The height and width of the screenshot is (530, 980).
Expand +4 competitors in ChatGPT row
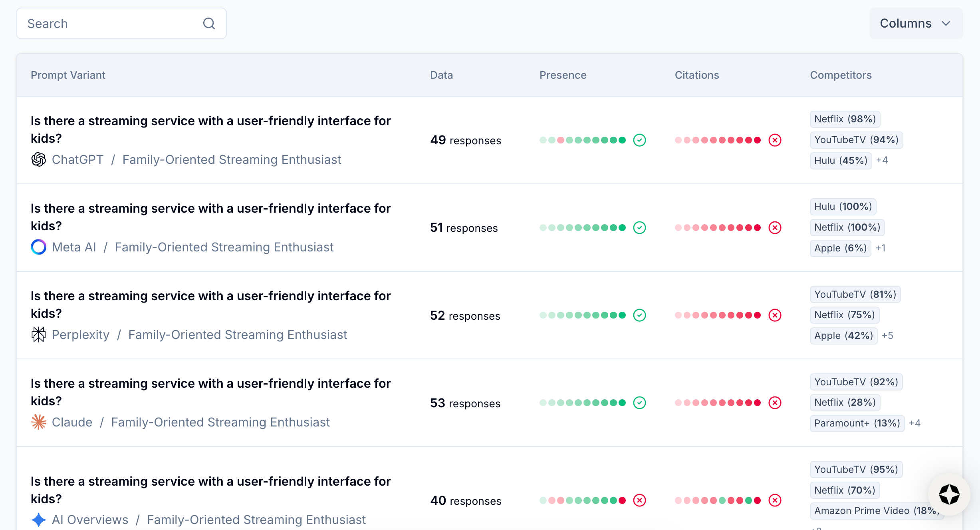coord(882,160)
